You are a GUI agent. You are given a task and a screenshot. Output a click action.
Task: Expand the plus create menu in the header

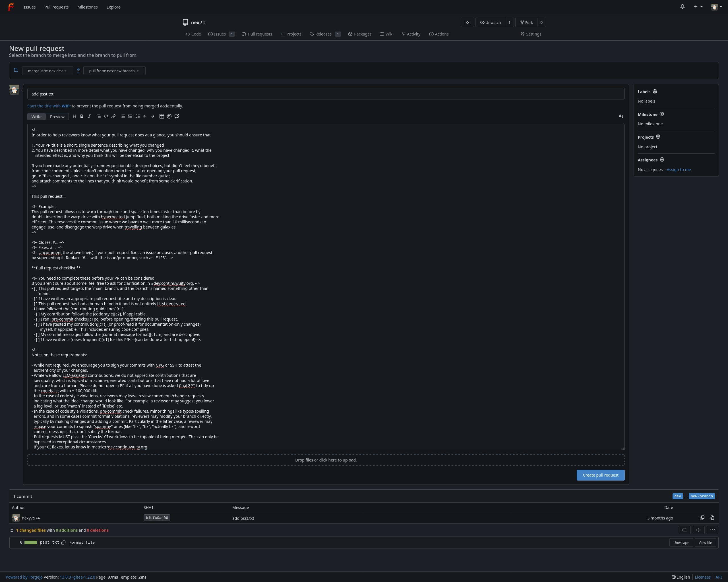[x=698, y=7]
